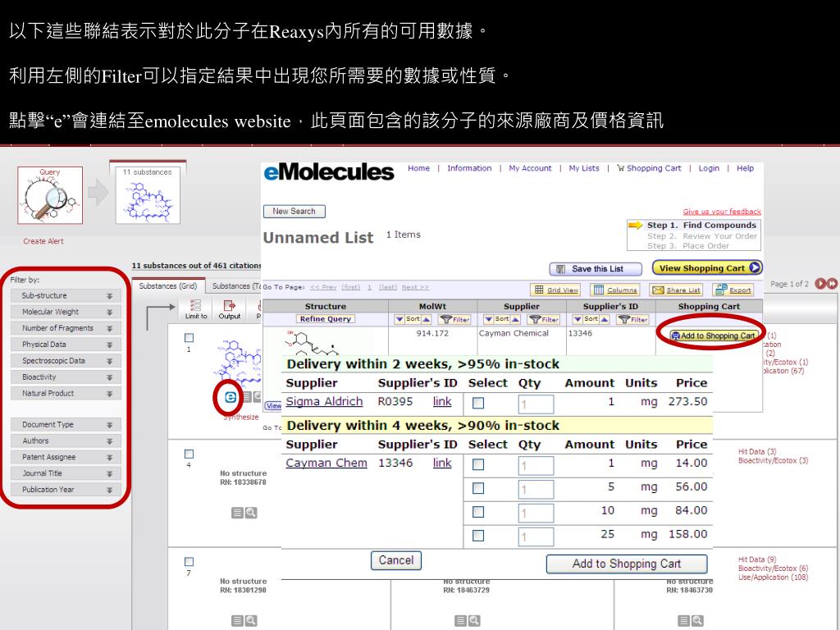Tick Cayman Chem 1 mg checkbox
The width and height of the screenshot is (840, 630).
click(478, 464)
